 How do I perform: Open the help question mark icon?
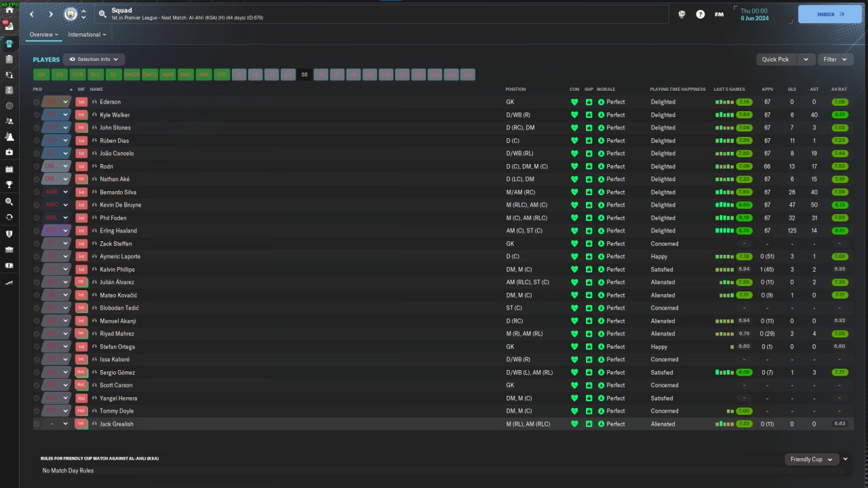point(701,14)
